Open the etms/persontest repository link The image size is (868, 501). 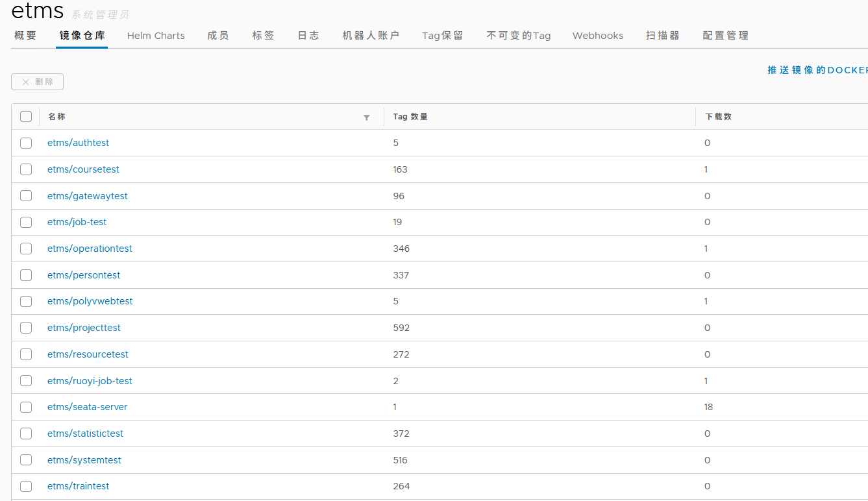pos(84,275)
